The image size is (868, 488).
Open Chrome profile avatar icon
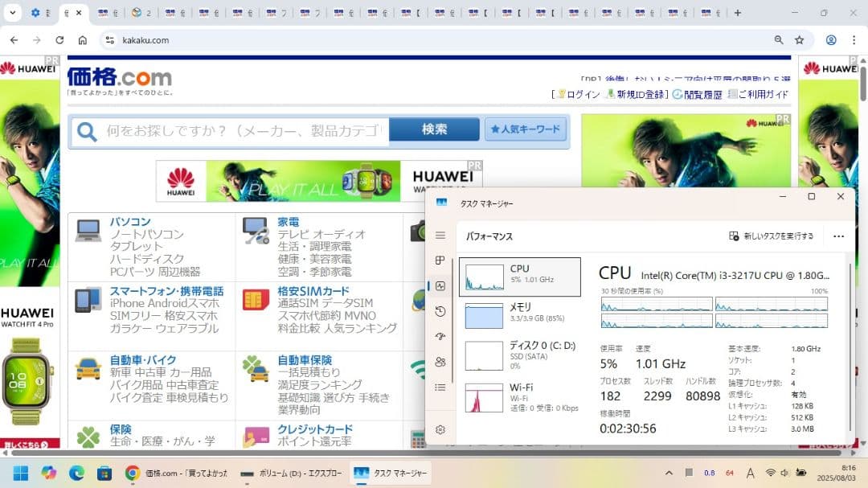click(x=831, y=40)
